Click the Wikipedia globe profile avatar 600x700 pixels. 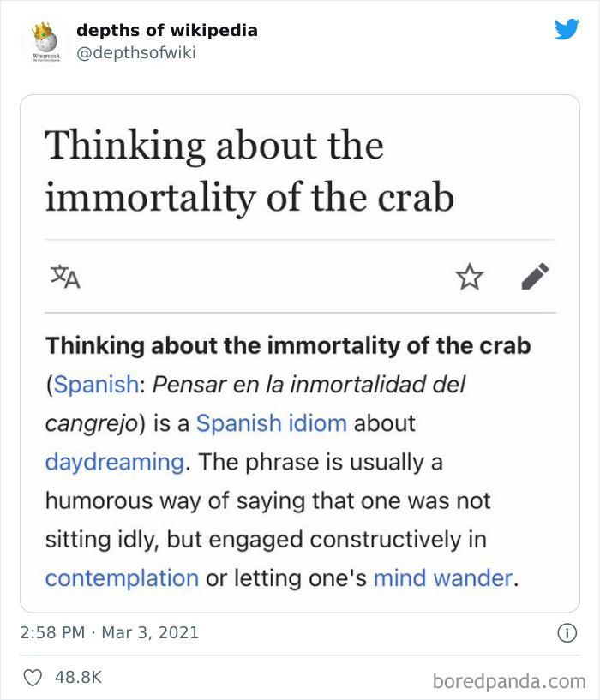[x=41, y=39]
